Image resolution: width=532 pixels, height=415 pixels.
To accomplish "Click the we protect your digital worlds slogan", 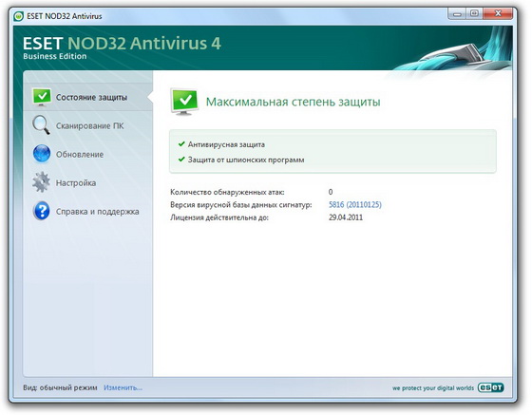I will pos(433,387).
